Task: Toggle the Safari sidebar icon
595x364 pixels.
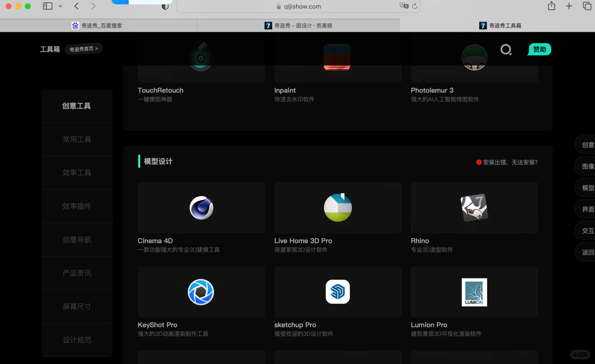Action: (48, 6)
